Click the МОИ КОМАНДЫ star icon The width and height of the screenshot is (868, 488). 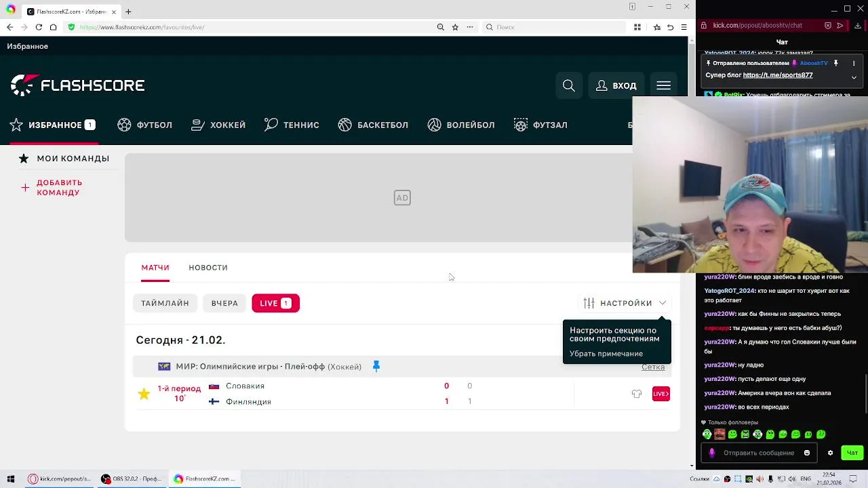coord(24,158)
